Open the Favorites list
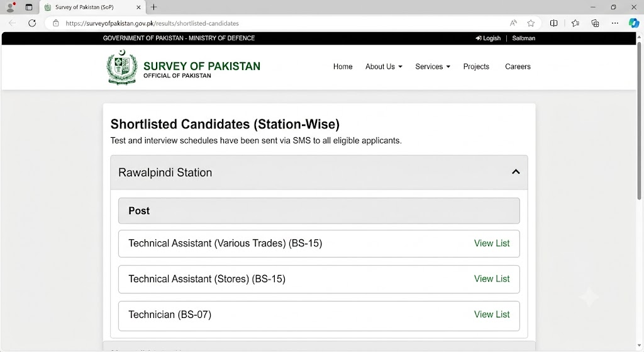The height and width of the screenshot is (352, 644). pyautogui.click(x=575, y=23)
